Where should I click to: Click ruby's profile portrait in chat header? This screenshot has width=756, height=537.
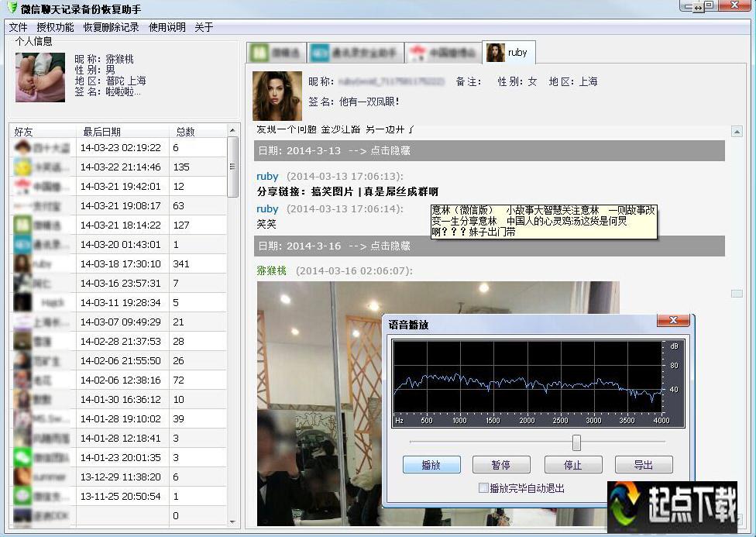tap(277, 95)
